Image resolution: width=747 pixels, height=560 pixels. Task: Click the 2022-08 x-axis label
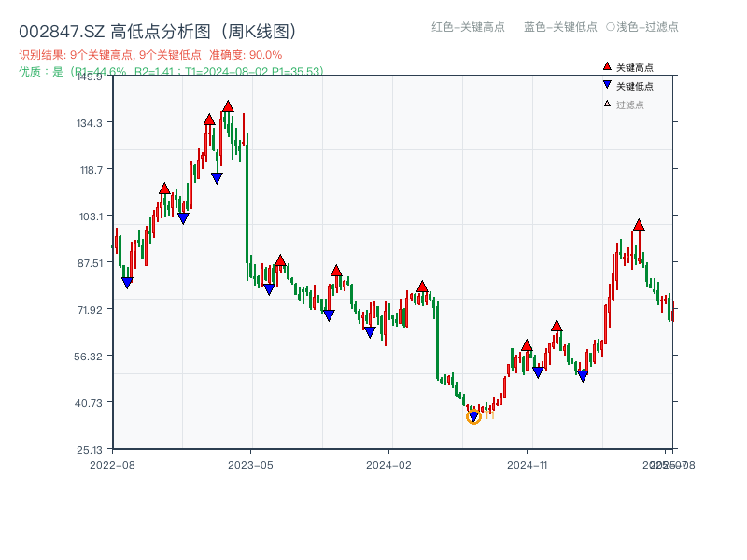click(112, 465)
